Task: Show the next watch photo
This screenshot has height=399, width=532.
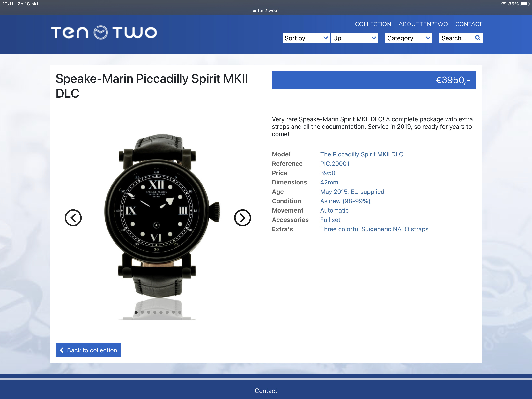Action: point(242,218)
